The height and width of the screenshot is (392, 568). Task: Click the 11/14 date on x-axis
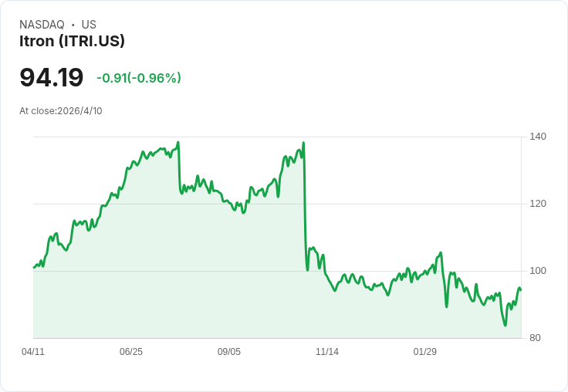pos(327,352)
